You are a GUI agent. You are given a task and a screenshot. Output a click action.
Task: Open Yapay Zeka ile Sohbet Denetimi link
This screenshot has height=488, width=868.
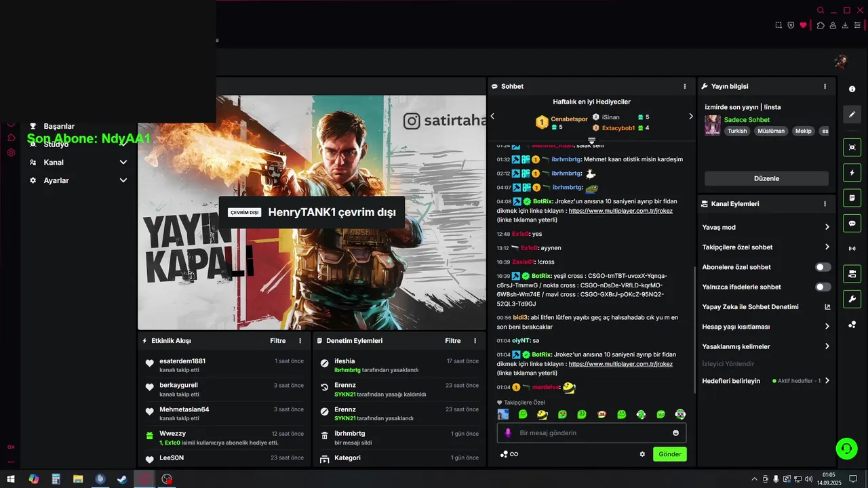766,307
